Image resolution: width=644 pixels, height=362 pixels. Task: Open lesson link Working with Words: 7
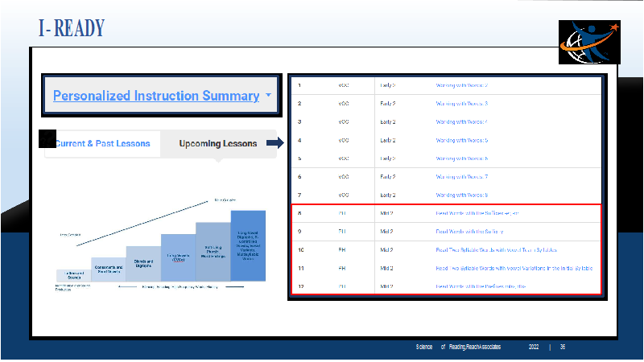[x=461, y=177]
